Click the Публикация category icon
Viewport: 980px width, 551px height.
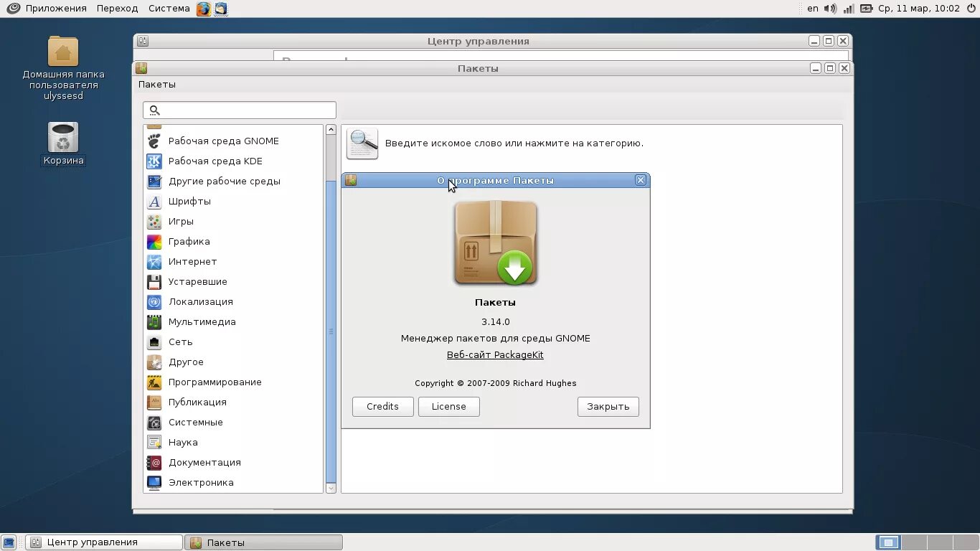click(154, 402)
